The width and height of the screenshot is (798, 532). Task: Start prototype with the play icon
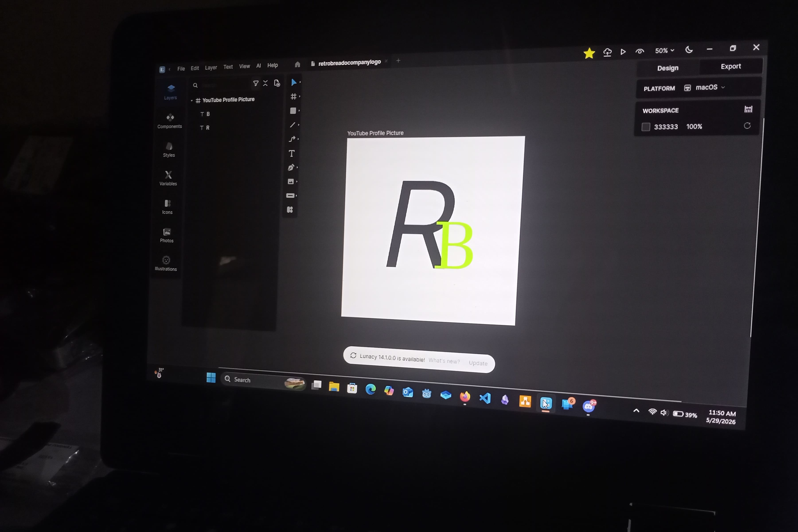623,52
